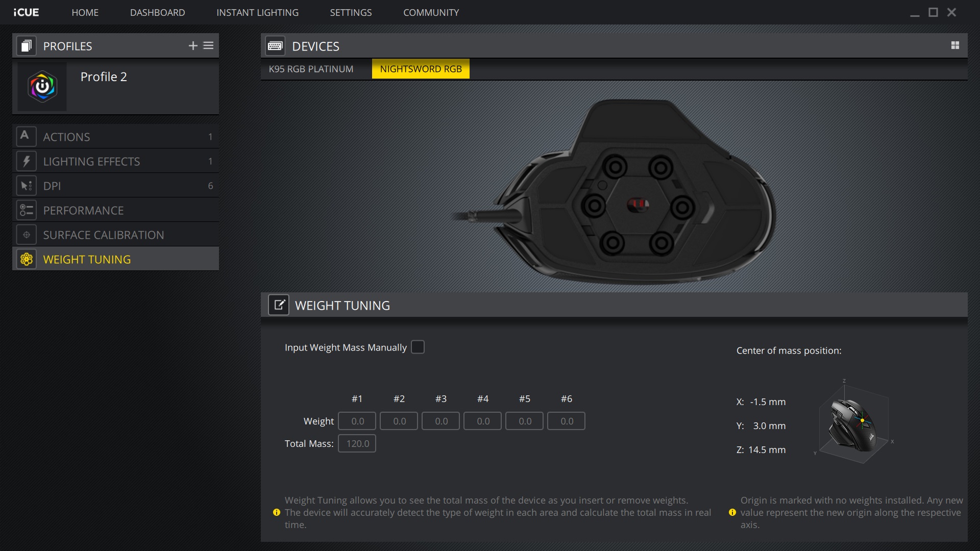
Task: Select the Weight Tuning honeycomb icon
Action: point(26,259)
